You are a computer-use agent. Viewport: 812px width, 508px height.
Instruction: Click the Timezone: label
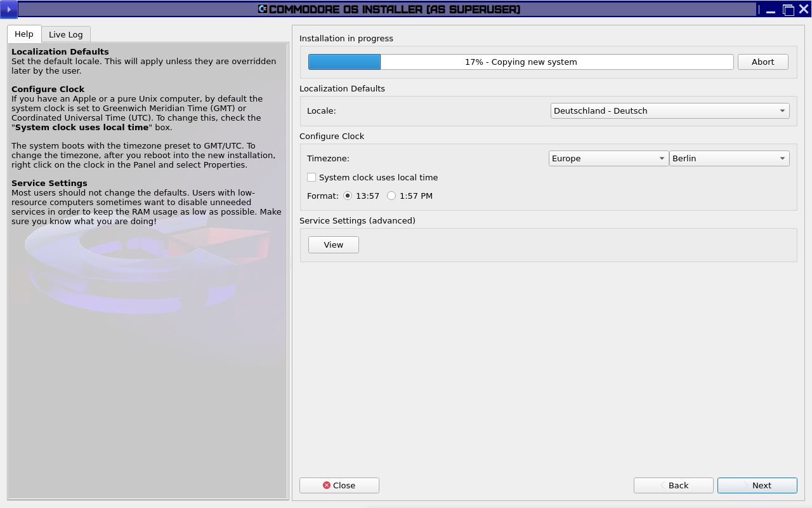[328, 158]
